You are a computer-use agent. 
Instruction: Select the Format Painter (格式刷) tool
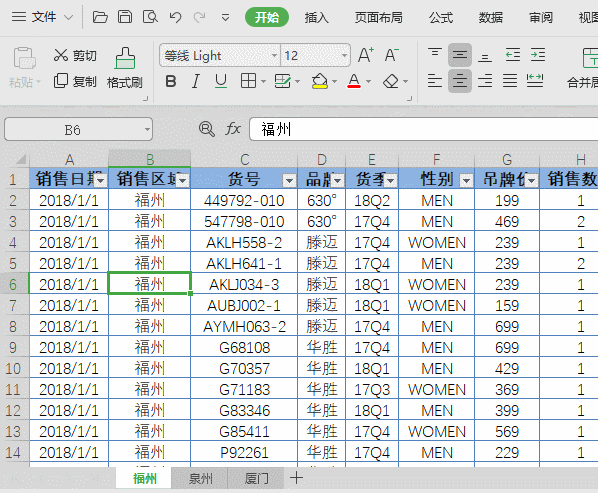(125, 68)
